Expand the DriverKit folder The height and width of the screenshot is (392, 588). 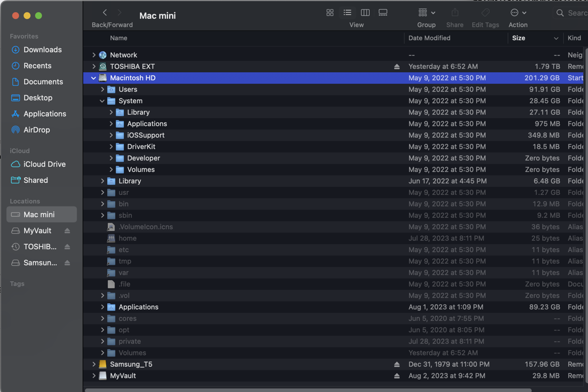111,147
